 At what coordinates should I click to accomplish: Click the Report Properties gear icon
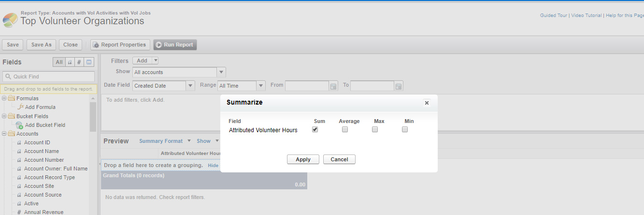(x=96, y=45)
